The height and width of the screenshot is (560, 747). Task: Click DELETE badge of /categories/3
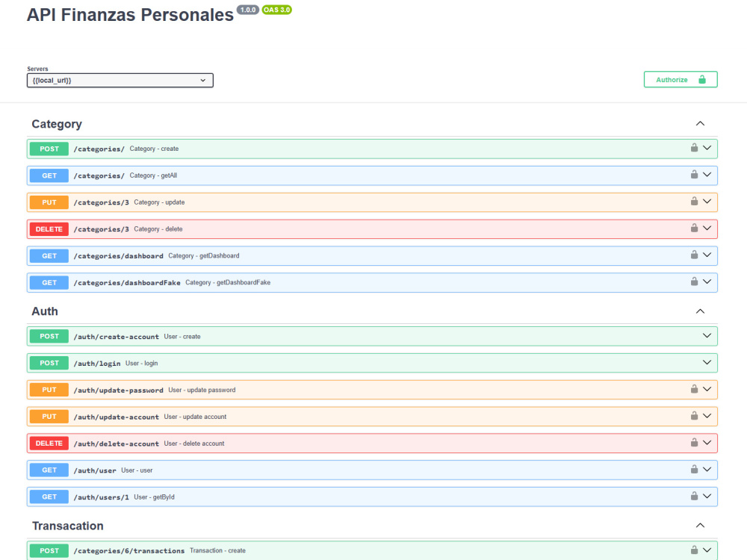pyautogui.click(x=49, y=229)
